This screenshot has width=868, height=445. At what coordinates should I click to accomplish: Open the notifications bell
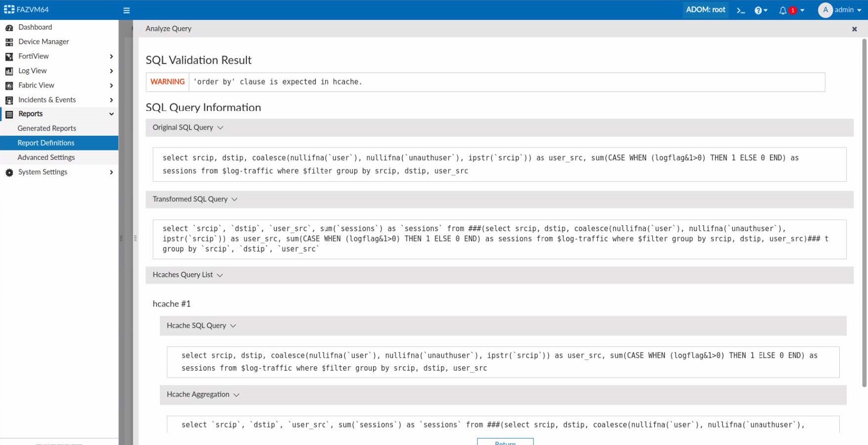tap(782, 10)
